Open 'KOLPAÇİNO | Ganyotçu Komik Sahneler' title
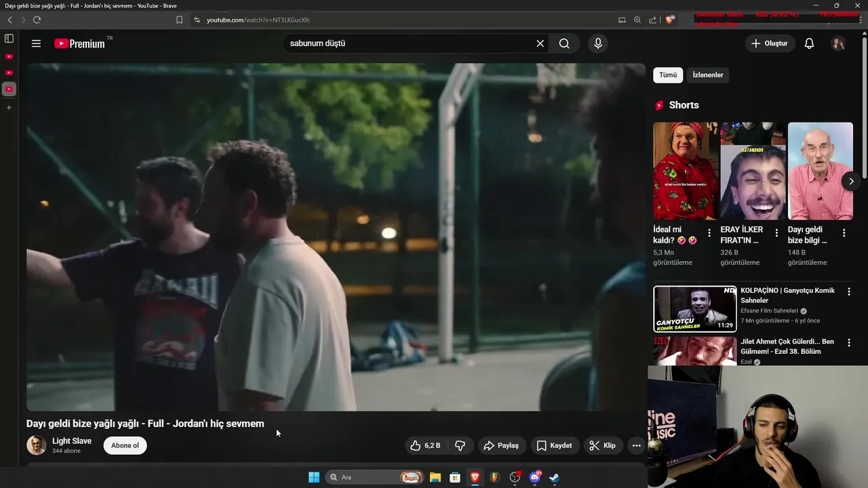Viewport: 868px width, 488px height. (787, 295)
